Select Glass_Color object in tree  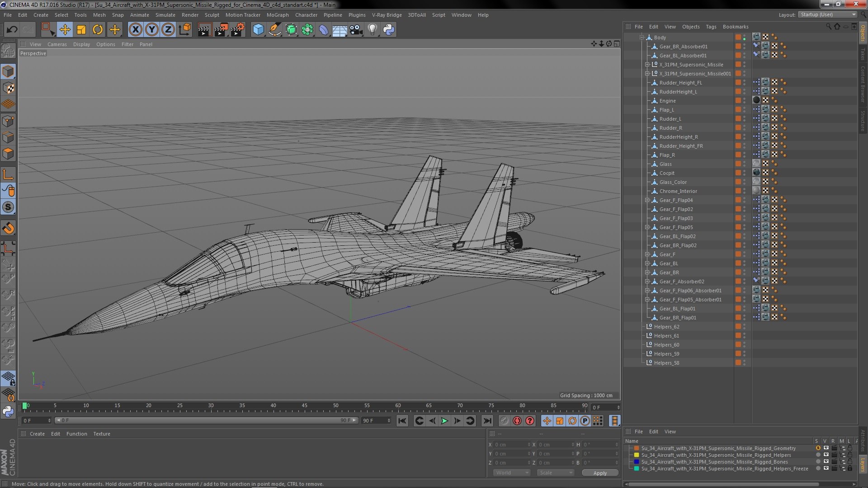click(673, 182)
